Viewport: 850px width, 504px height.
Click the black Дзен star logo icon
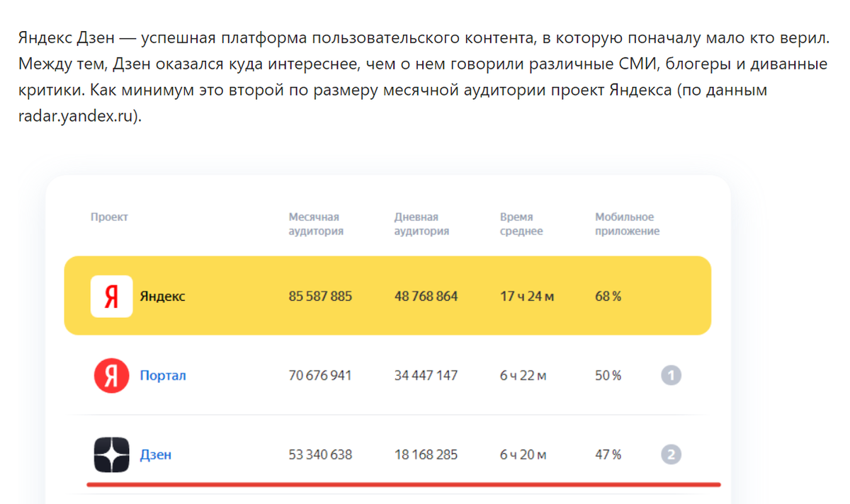(x=112, y=454)
